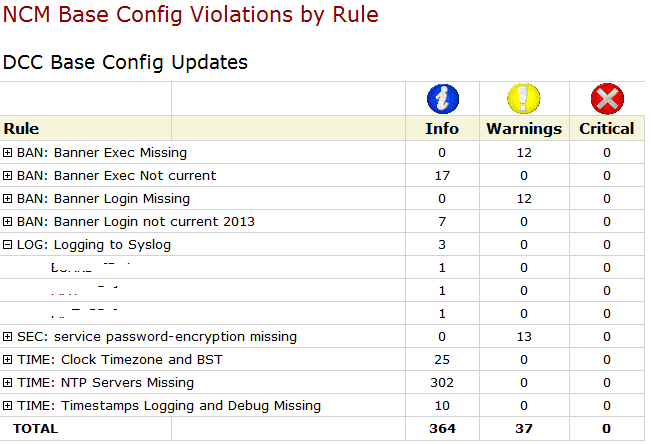Image resolution: width=653 pixels, height=444 pixels.
Task: Expand TIME: Clock Timezone and BST
Action: pyautogui.click(x=7, y=359)
